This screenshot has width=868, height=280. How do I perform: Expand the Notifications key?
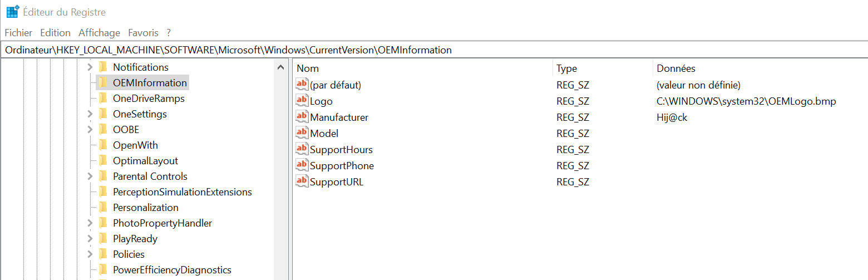pyautogui.click(x=90, y=67)
